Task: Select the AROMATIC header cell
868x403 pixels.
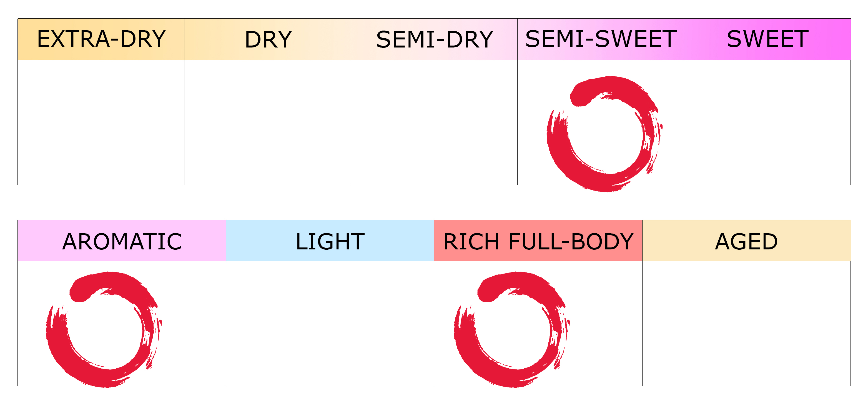Action: (x=122, y=241)
